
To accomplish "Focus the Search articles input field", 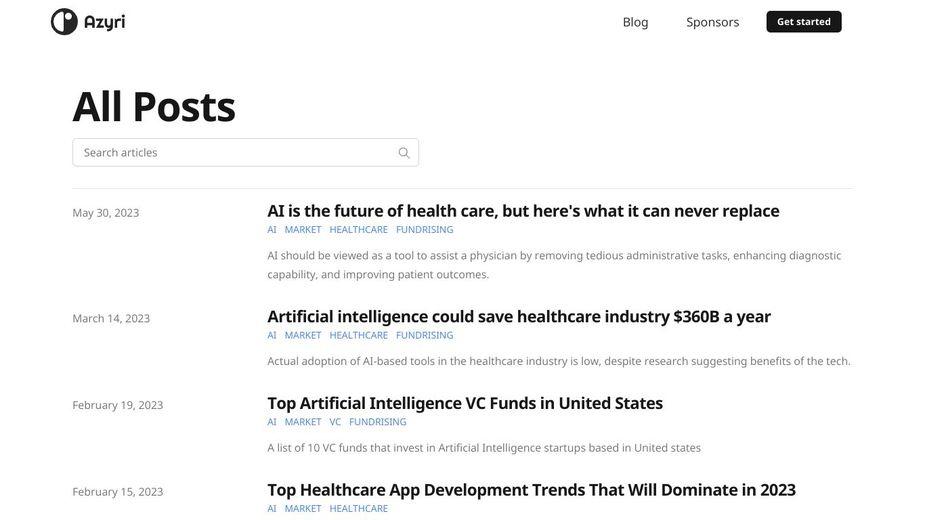I will pyautogui.click(x=245, y=152).
